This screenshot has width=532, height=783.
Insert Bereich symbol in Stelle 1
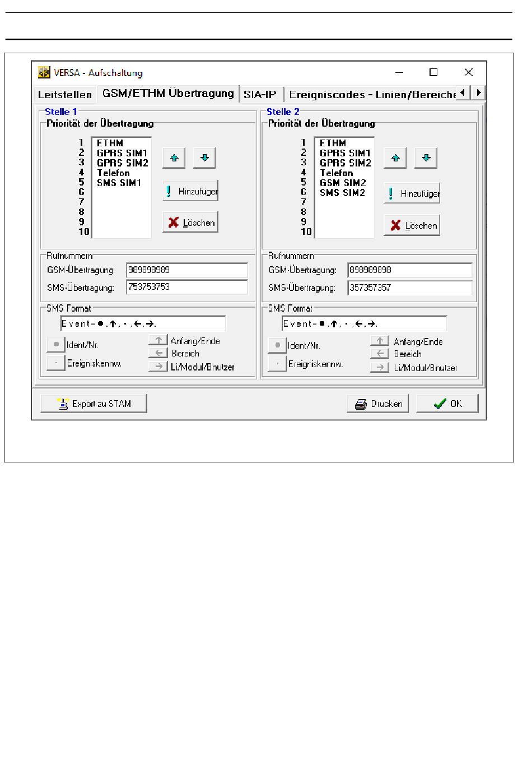pos(158,353)
